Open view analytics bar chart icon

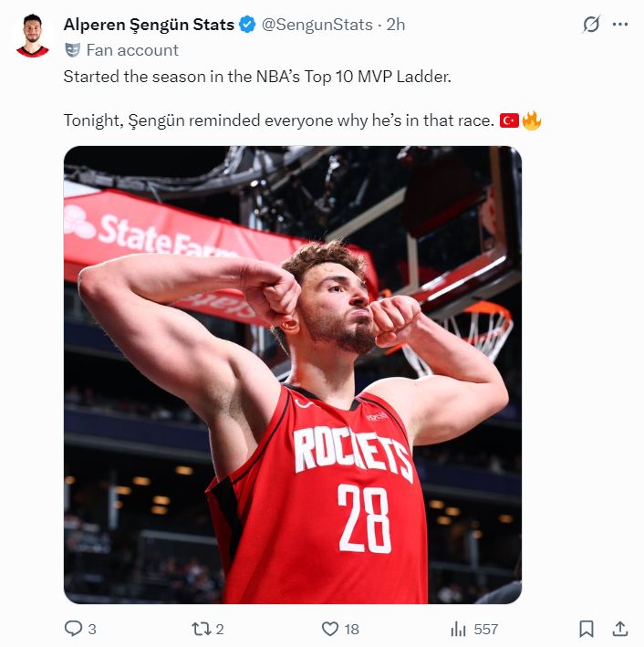click(x=459, y=629)
